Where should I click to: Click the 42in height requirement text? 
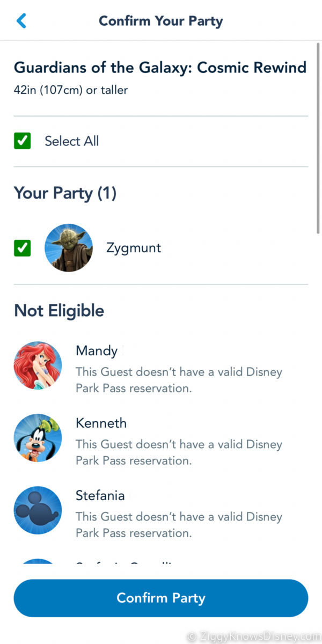[x=71, y=90]
